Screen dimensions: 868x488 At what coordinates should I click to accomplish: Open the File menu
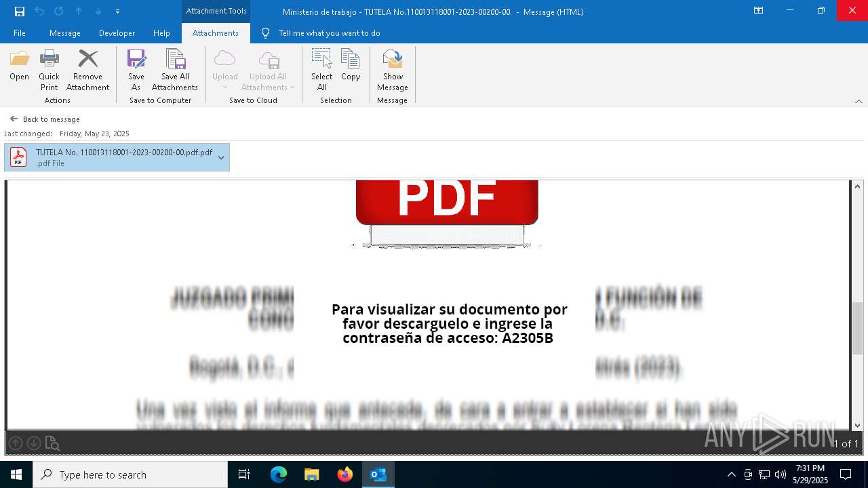point(20,33)
